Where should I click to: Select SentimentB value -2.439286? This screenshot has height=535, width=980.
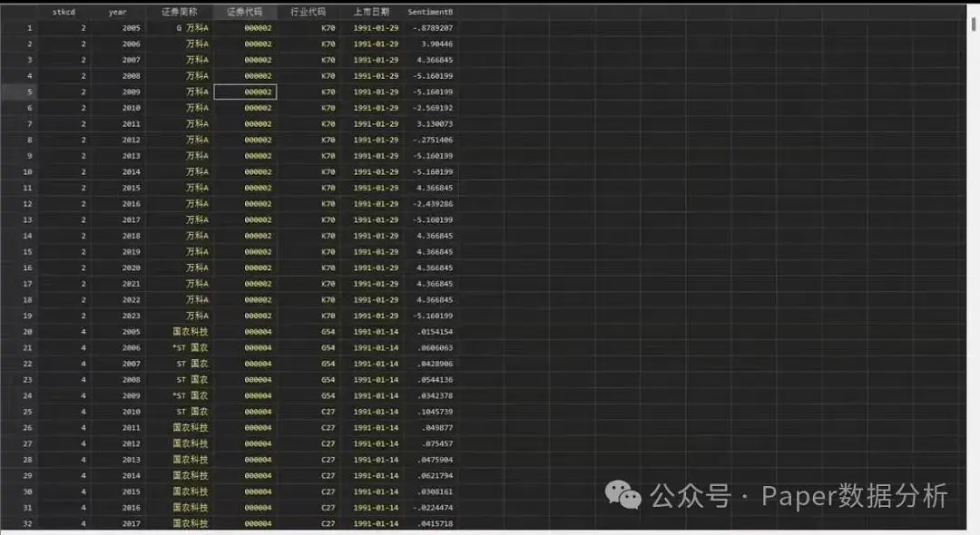tap(433, 204)
